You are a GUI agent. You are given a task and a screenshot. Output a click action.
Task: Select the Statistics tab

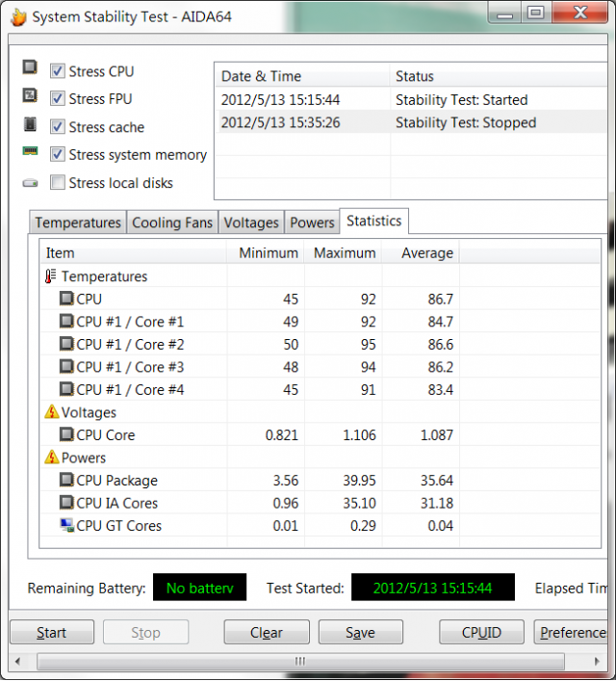pyautogui.click(x=373, y=222)
